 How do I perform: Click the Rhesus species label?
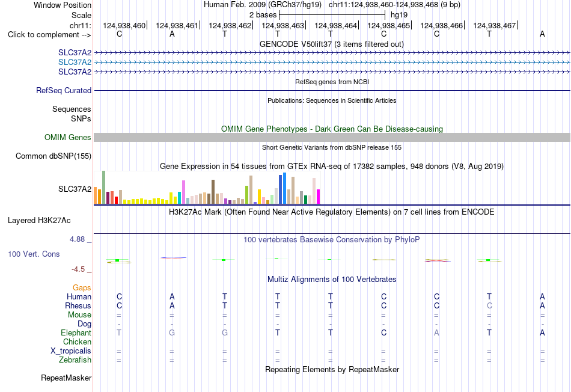(x=78, y=305)
